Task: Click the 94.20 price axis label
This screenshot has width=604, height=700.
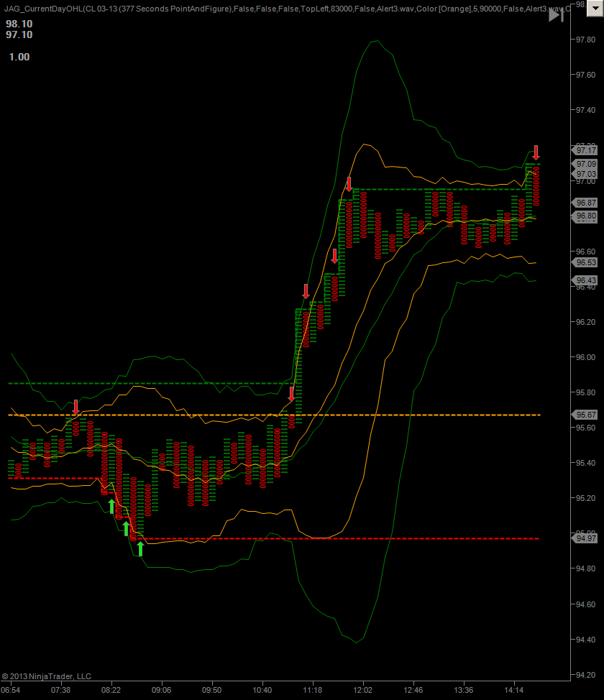Action: tap(585, 675)
